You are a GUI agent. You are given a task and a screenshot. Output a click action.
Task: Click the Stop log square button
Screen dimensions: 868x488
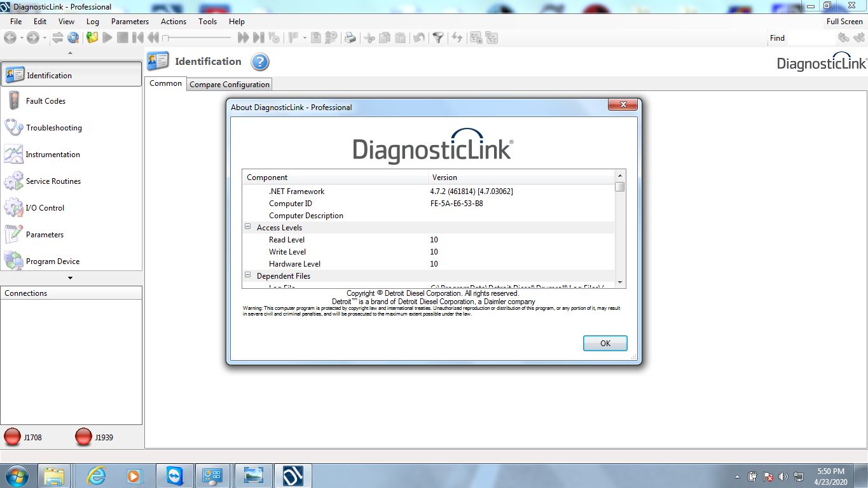[x=123, y=38]
